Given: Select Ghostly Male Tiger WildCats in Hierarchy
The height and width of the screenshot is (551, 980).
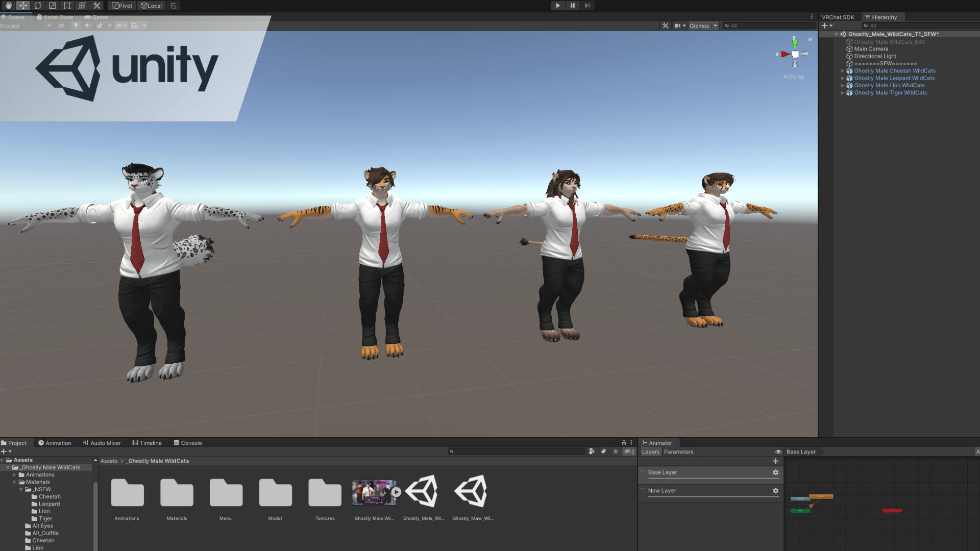Looking at the screenshot, I should click(x=890, y=93).
